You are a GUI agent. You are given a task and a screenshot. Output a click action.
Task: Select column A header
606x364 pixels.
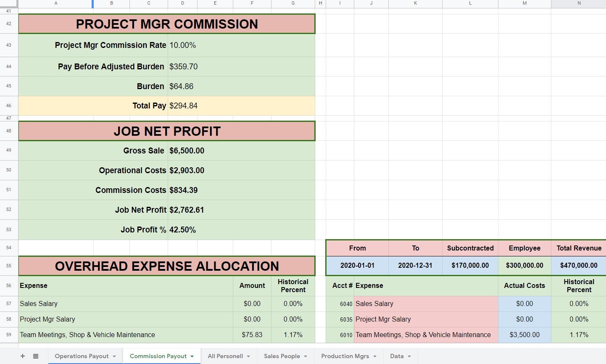click(x=55, y=4)
